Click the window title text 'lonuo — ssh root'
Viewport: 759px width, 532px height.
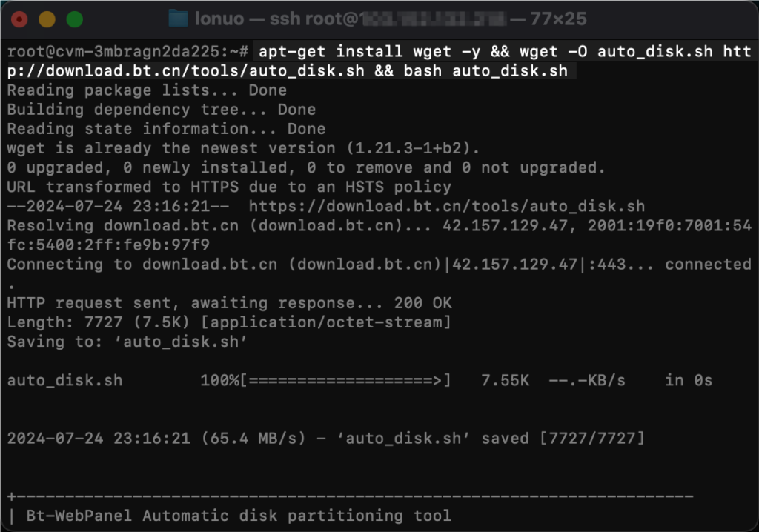(x=276, y=19)
